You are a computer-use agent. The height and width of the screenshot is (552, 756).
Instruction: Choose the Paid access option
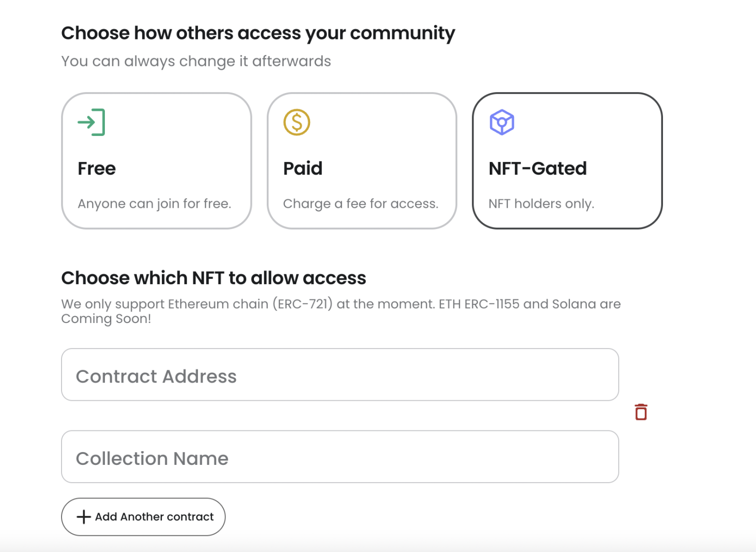[362, 161]
